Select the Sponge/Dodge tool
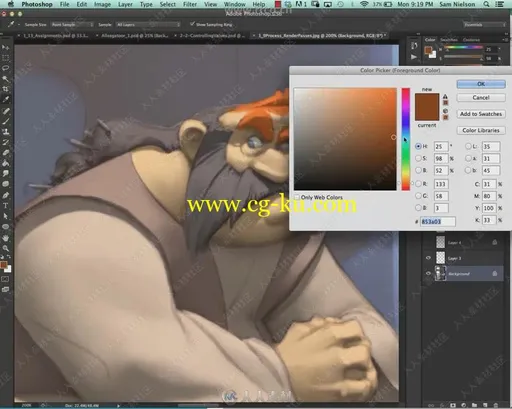 (5, 184)
